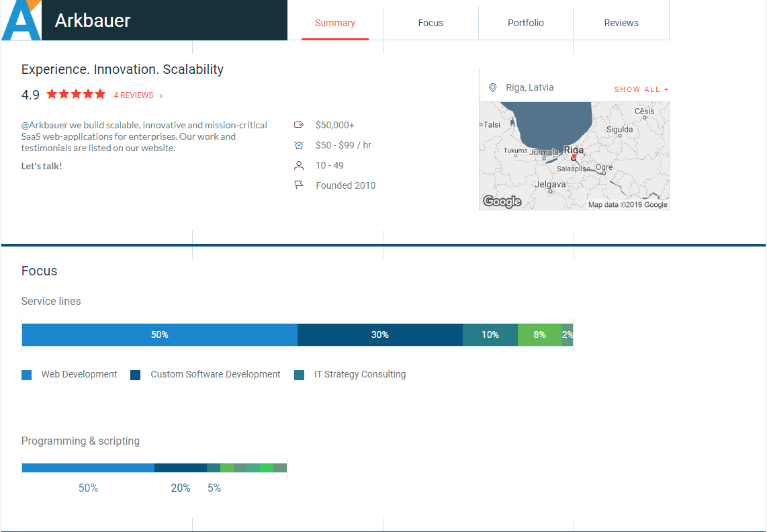Click the Let's talk! text
The height and width of the screenshot is (532, 767).
(x=42, y=166)
